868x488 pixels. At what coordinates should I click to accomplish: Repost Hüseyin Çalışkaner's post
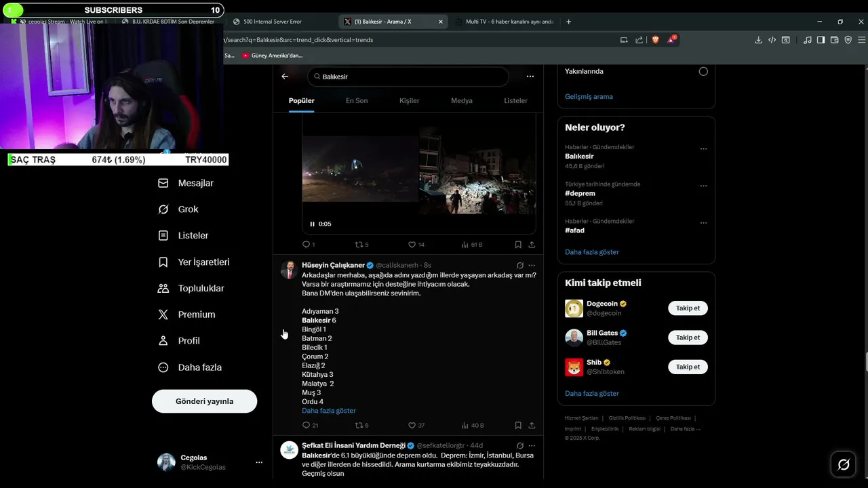362,426
